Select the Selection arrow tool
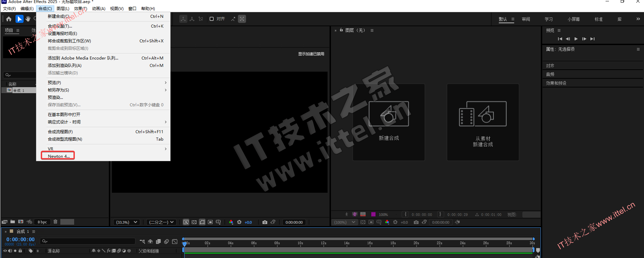The height and width of the screenshot is (258, 644). click(20, 19)
